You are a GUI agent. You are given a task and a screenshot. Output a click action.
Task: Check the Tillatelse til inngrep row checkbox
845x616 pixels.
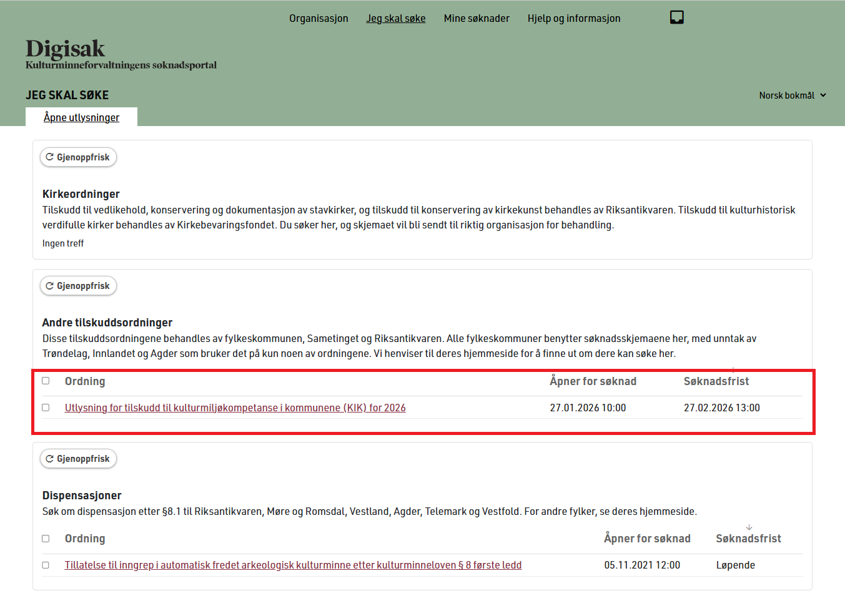(x=46, y=565)
